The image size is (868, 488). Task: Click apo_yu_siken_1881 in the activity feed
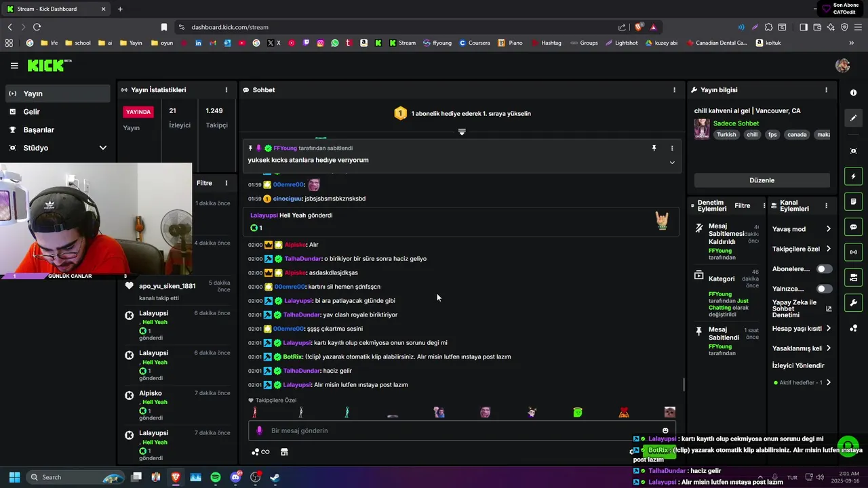[x=167, y=286]
